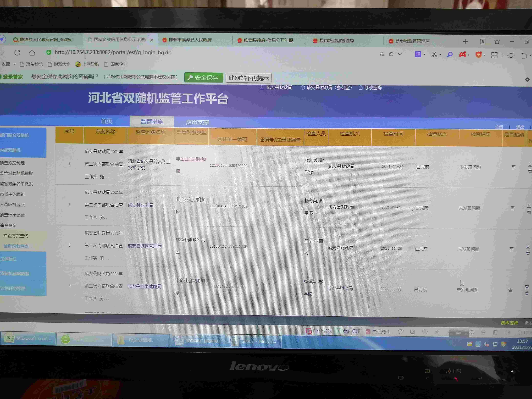Open 成安县城区管理局 link in row 3

coord(145,246)
